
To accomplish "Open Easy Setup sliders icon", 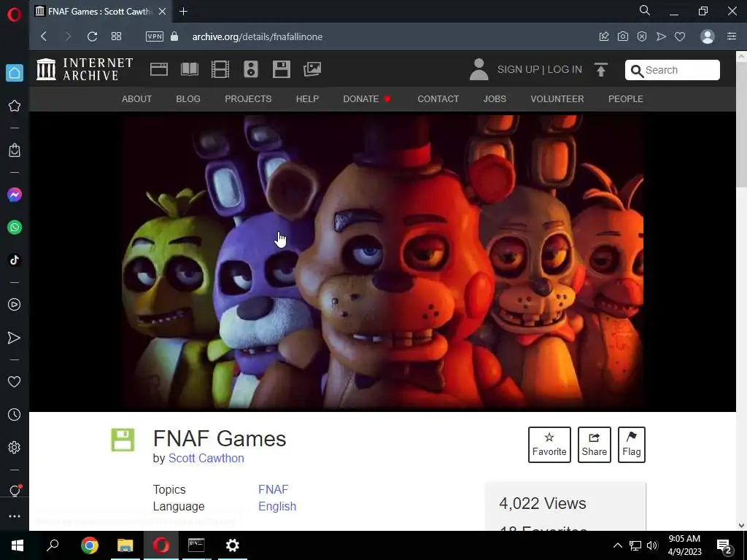I will click(x=732, y=36).
